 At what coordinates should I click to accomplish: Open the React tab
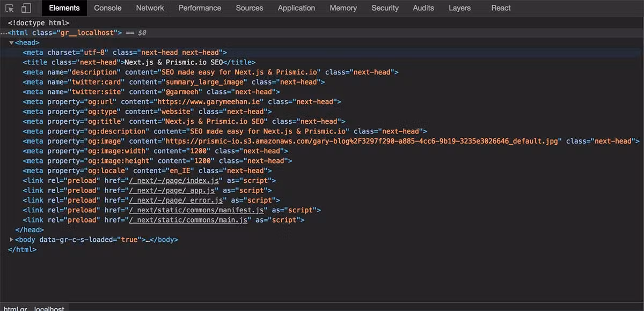501,8
